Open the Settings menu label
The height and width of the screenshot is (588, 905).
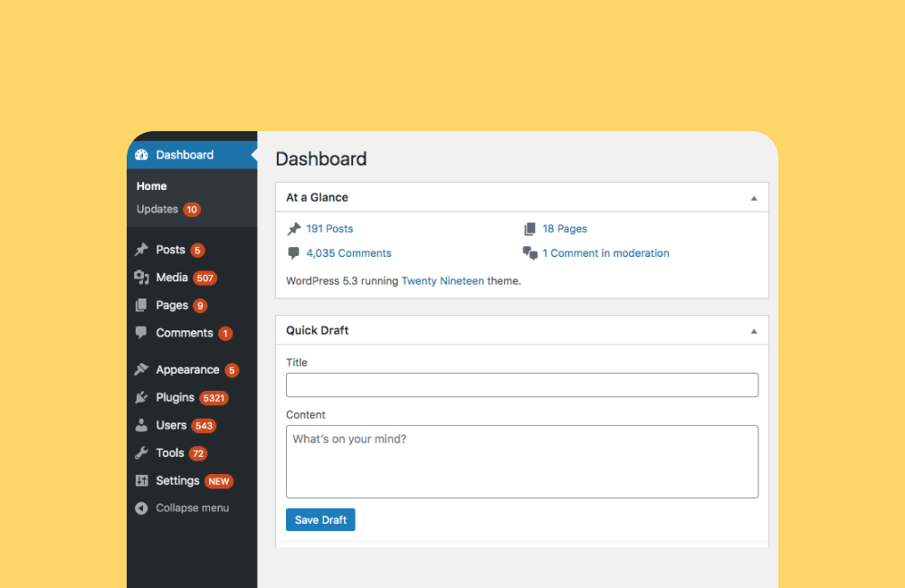[177, 480]
